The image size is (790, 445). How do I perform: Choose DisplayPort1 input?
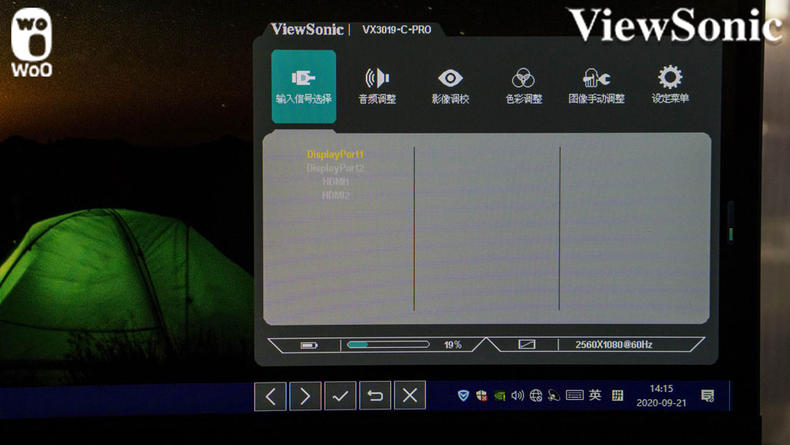(x=335, y=154)
